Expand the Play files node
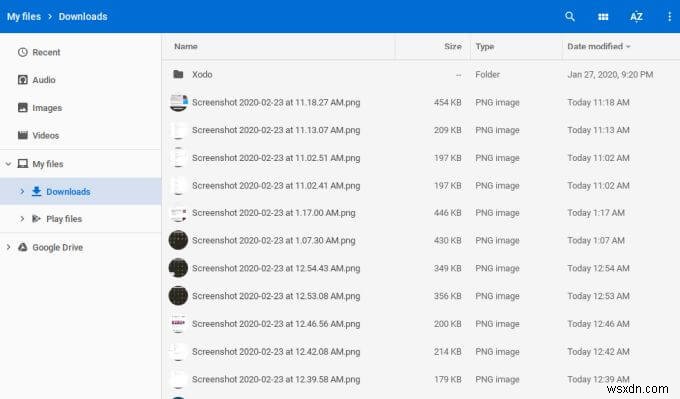The image size is (680, 399). [x=22, y=219]
